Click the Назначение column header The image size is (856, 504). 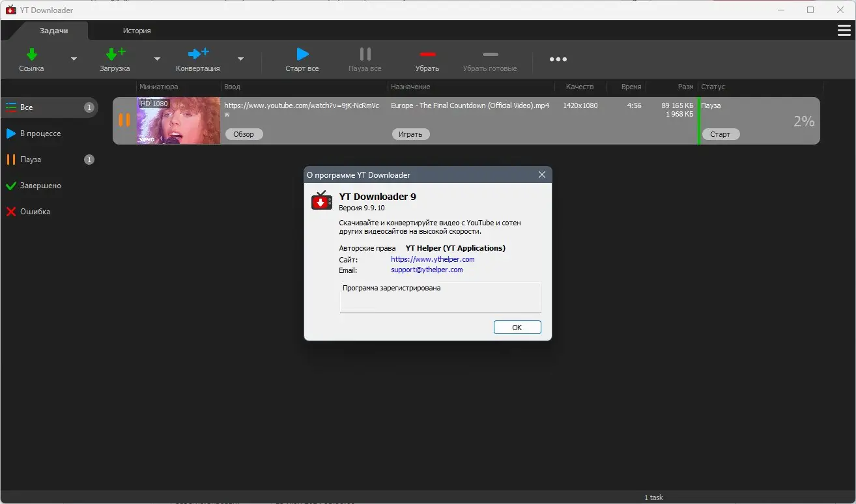pos(410,87)
